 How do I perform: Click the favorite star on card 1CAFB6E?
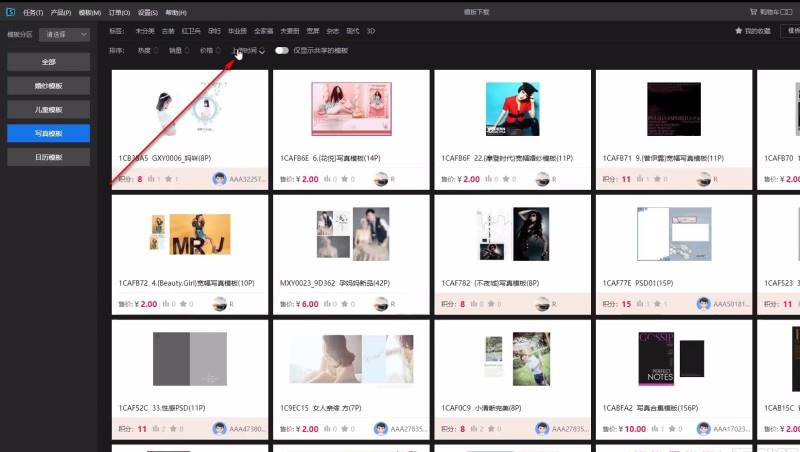[344, 179]
